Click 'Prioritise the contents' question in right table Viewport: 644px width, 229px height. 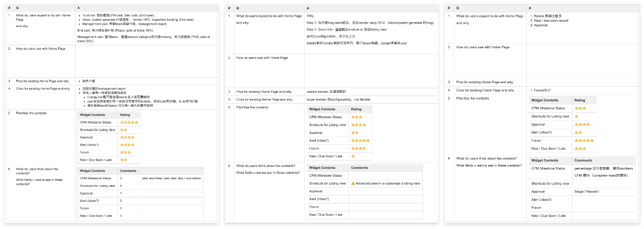pos(473,98)
